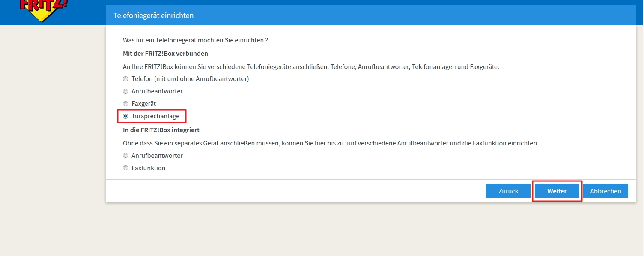The height and width of the screenshot is (256, 644).
Task: Click the Faxgerät label text
Action: click(x=143, y=104)
